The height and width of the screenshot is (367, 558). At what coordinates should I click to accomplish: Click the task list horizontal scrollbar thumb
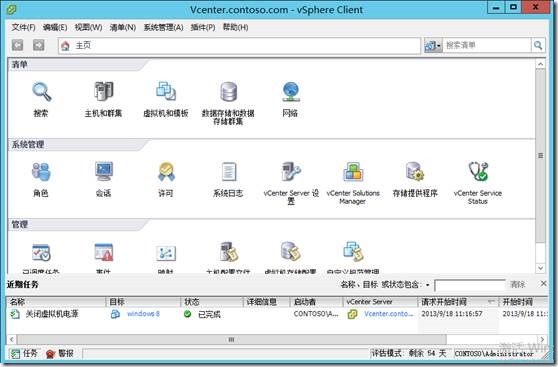pyautogui.click(x=231, y=340)
